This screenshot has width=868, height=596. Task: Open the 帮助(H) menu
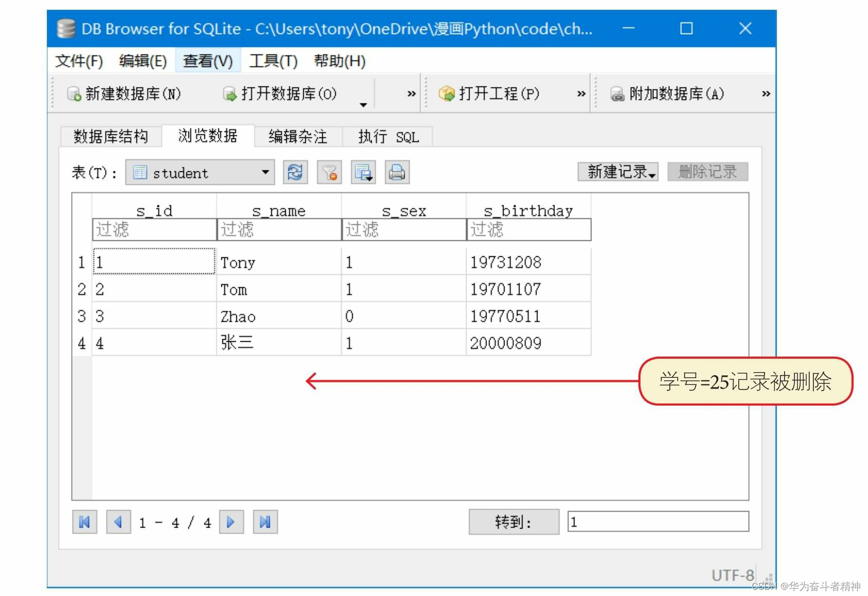click(340, 61)
